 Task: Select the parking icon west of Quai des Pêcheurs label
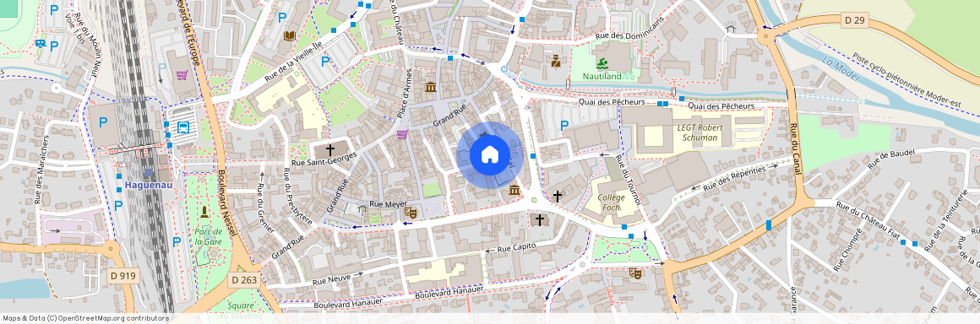click(564, 126)
